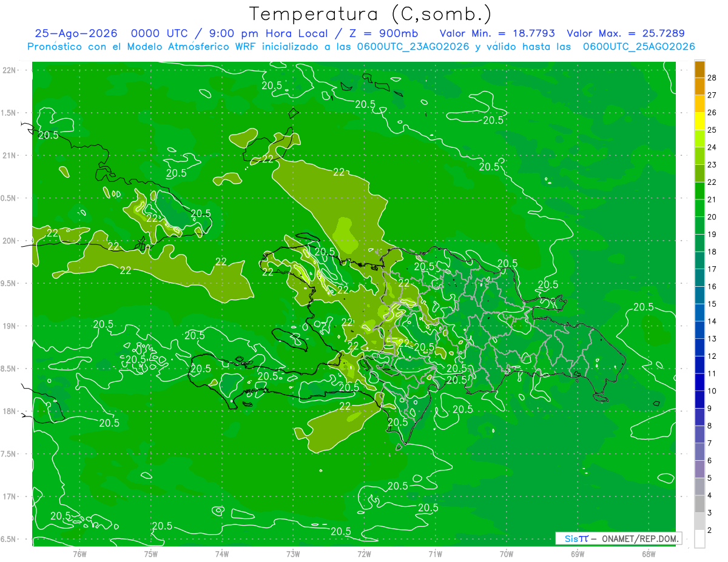The image size is (728, 562).
Task: Click the yellow legend swatch between 25 and 26
Action: tap(699, 121)
